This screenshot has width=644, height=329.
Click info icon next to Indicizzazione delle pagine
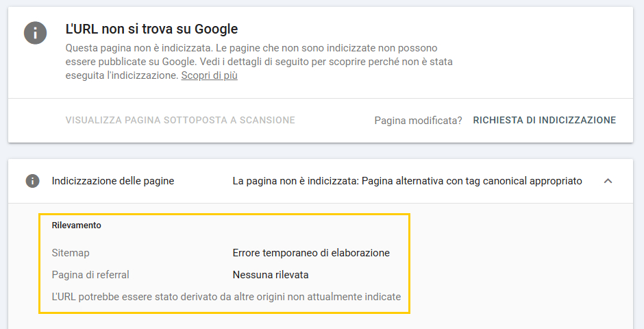(x=32, y=181)
